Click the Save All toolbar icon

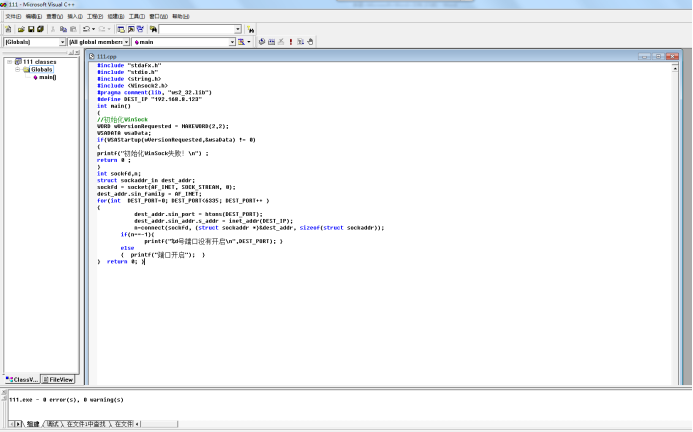click(x=41, y=29)
